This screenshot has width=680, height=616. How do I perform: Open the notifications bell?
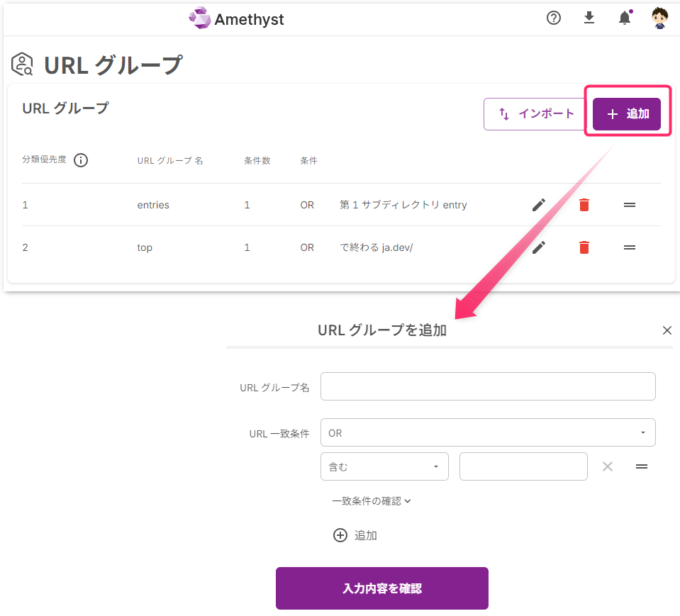625,18
